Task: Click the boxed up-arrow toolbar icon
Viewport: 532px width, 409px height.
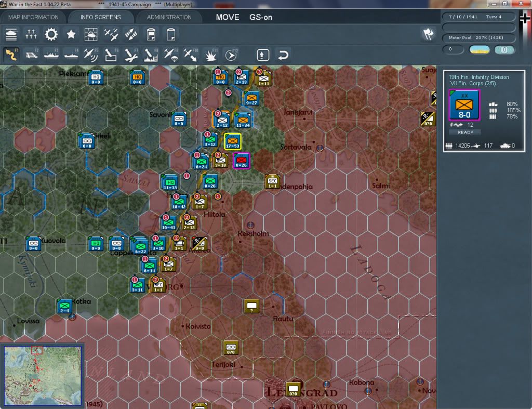Action: tap(263, 55)
